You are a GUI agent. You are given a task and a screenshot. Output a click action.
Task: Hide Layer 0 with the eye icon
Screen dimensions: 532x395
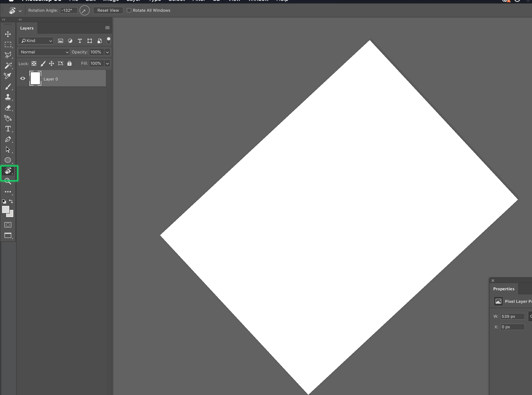click(23, 78)
